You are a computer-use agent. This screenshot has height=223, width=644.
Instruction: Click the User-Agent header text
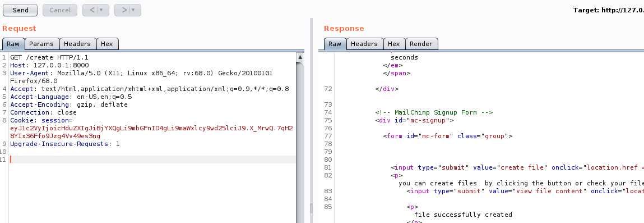[x=141, y=77]
